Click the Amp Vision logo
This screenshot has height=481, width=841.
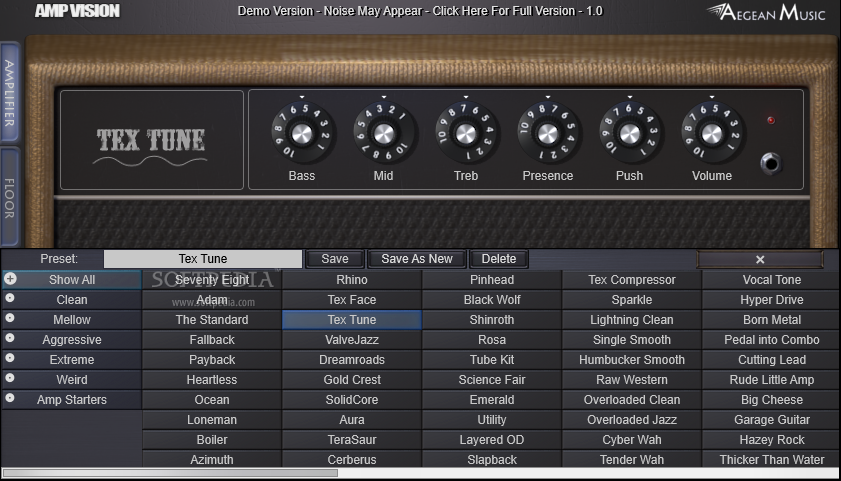(x=77, y=11)
